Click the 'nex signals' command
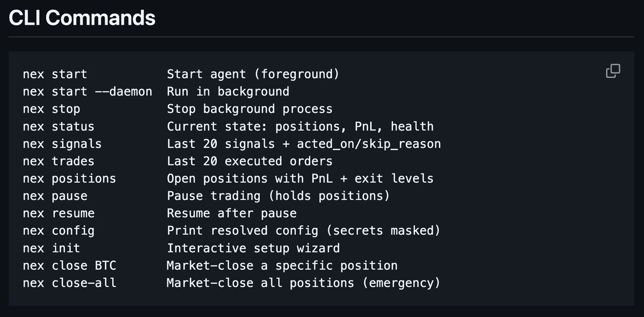The width and height of the screenshot is (644, 317). [x=62, y=144]
